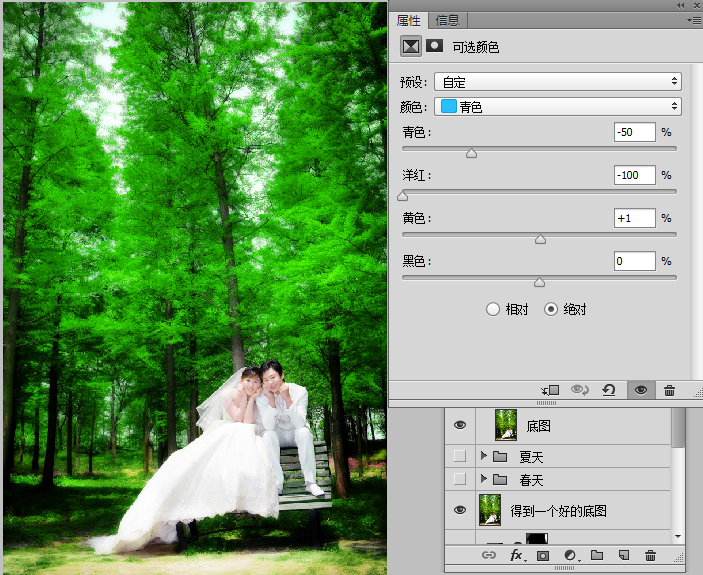Click the 底图 layer name

click(x=538, y=426)
